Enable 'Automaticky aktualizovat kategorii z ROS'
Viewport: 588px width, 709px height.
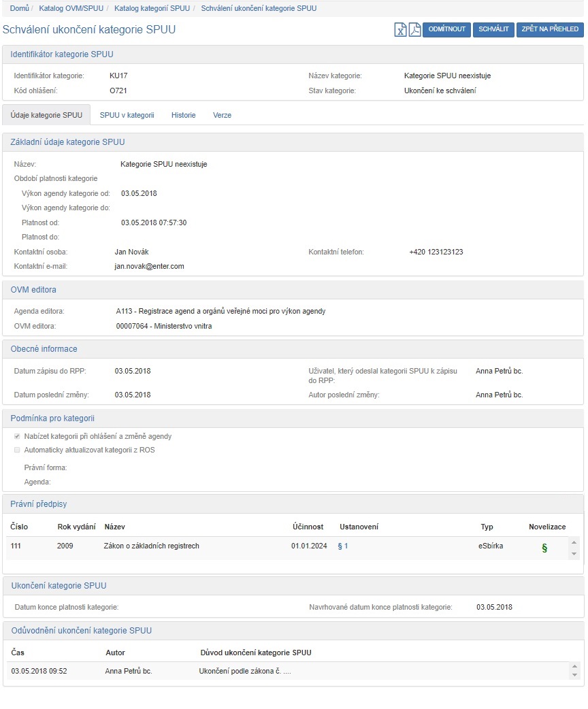tap(17, 450)
